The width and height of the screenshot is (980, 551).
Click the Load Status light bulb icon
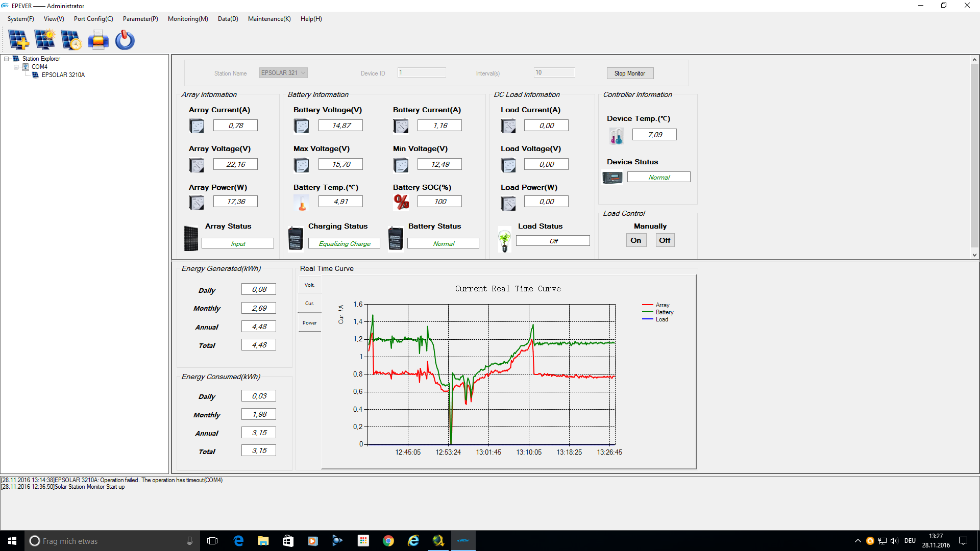pos(504,240)
